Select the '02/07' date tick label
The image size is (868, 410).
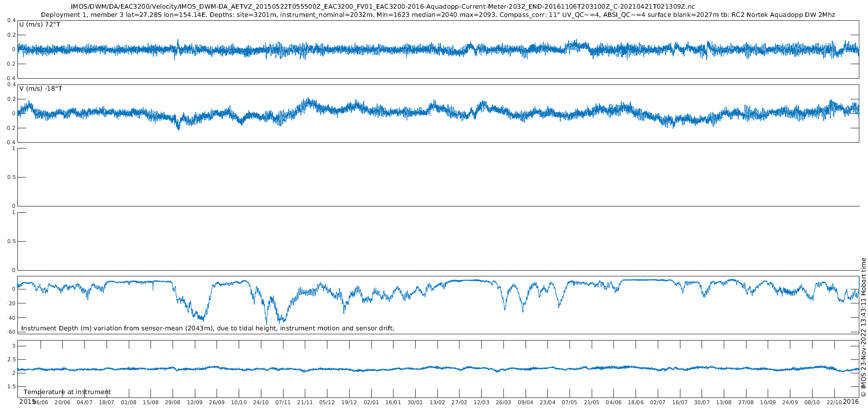[x=658, y=402]
